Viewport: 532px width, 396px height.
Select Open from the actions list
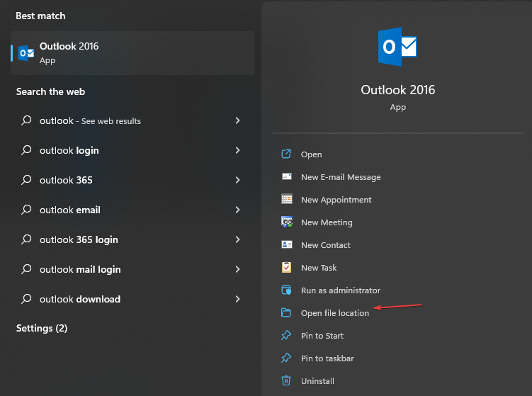tap(311, 154)
